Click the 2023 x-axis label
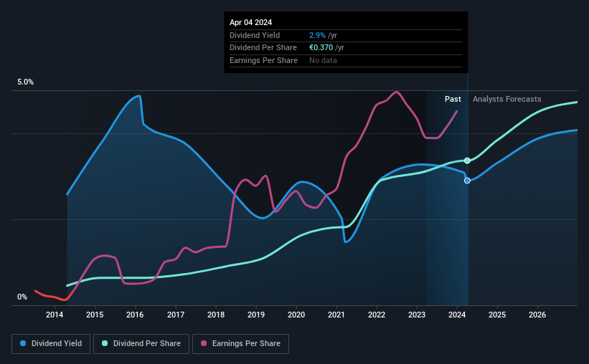 tap(417, 315)
